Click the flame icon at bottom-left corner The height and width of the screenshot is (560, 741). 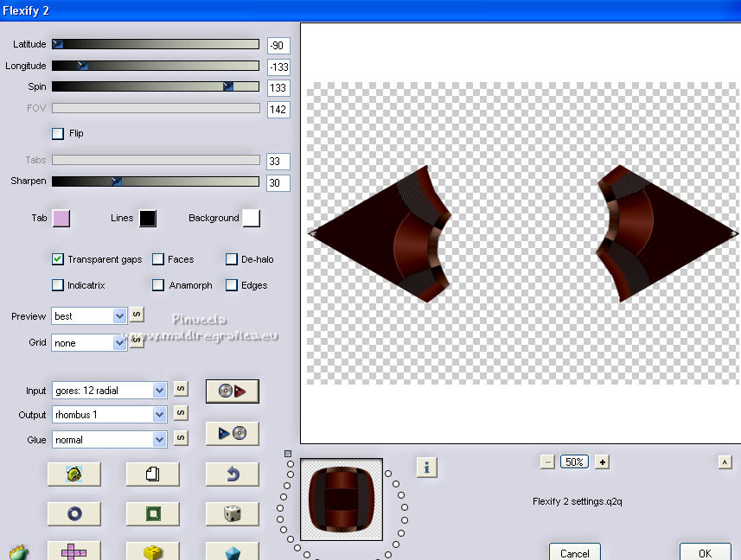click(x=18, y=552)
